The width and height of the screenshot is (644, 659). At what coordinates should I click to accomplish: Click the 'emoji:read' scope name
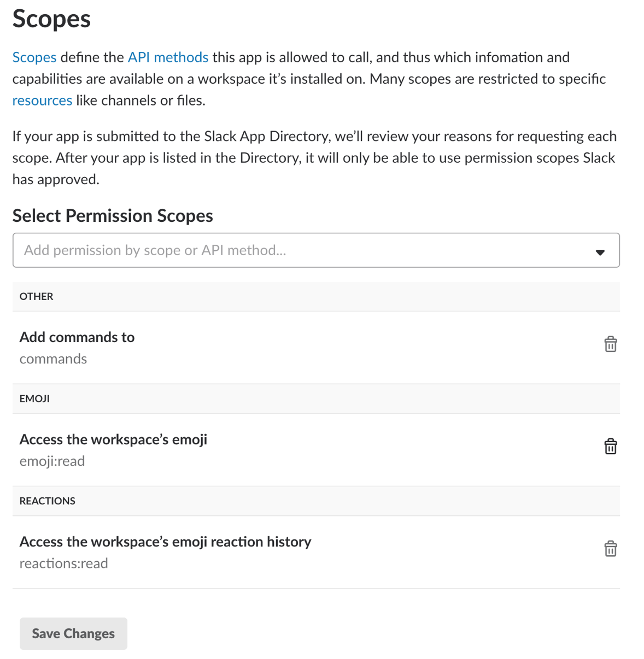(52, 461)
